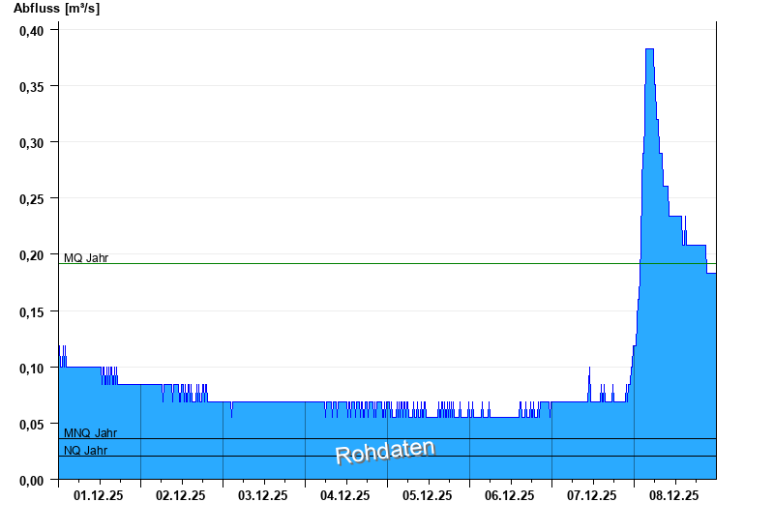Click the 0,40 y-axis value
Screen dimensions: 774x532
tap(32, 31)
